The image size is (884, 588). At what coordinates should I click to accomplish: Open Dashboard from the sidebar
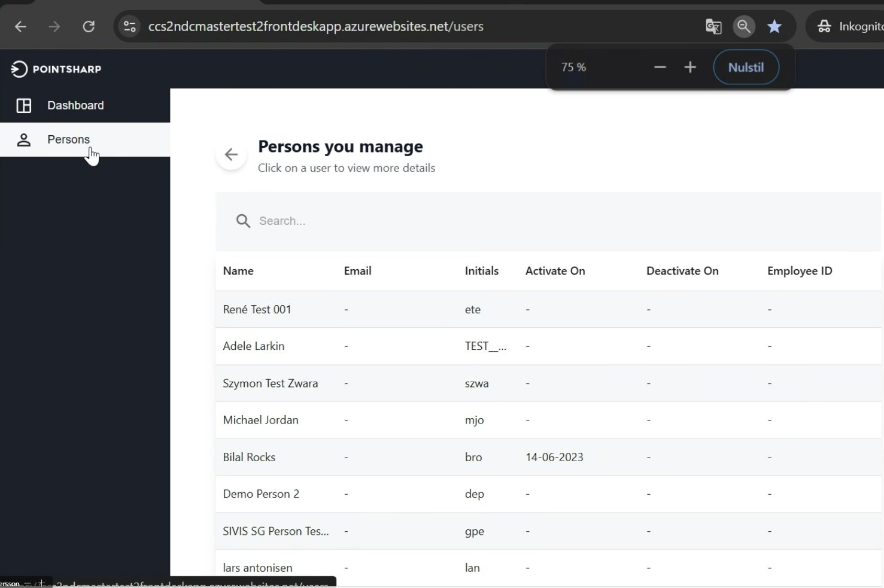(75, 105)
